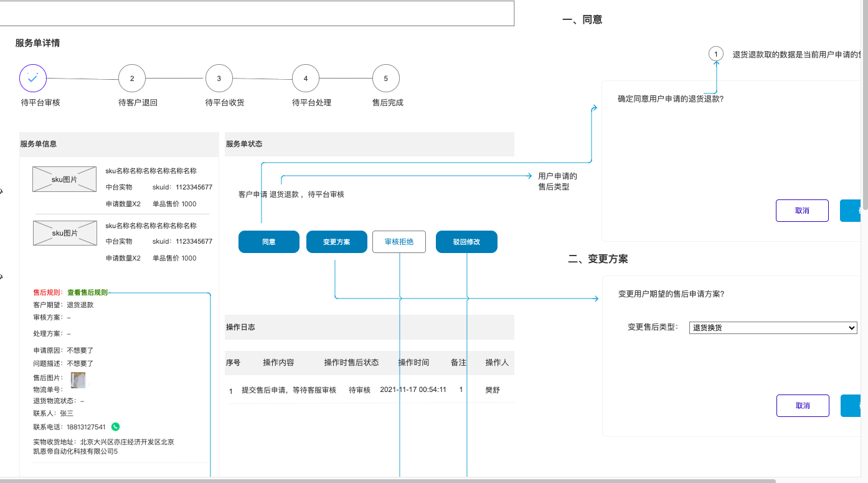Open the 查看售后规则 link
This screenshot has width=868, height=483.
coord(87,292)
